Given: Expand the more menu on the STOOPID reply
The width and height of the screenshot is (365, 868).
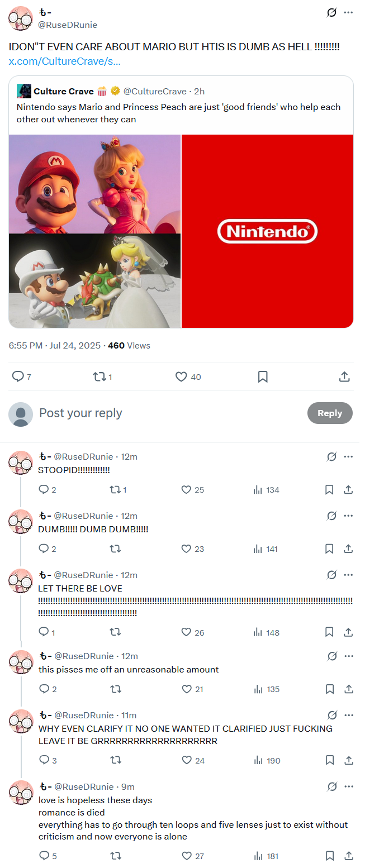Looking at the screenshot, I should point(348,457).
